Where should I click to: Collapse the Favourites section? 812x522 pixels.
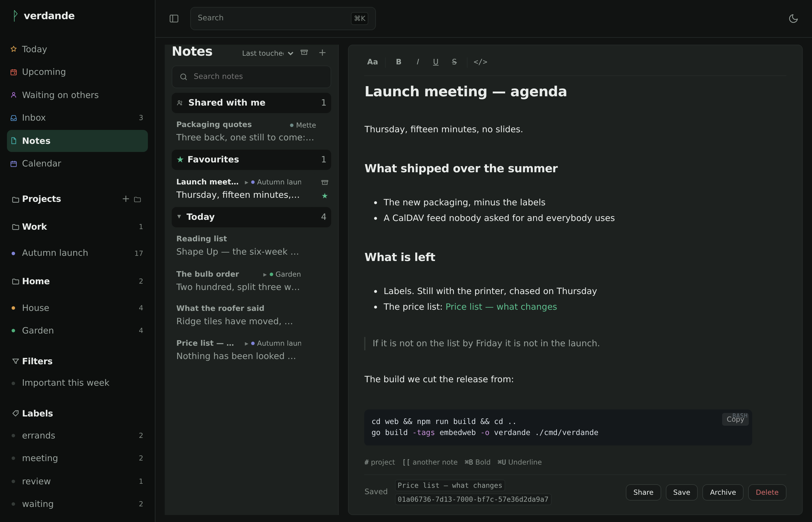(251, 160)
